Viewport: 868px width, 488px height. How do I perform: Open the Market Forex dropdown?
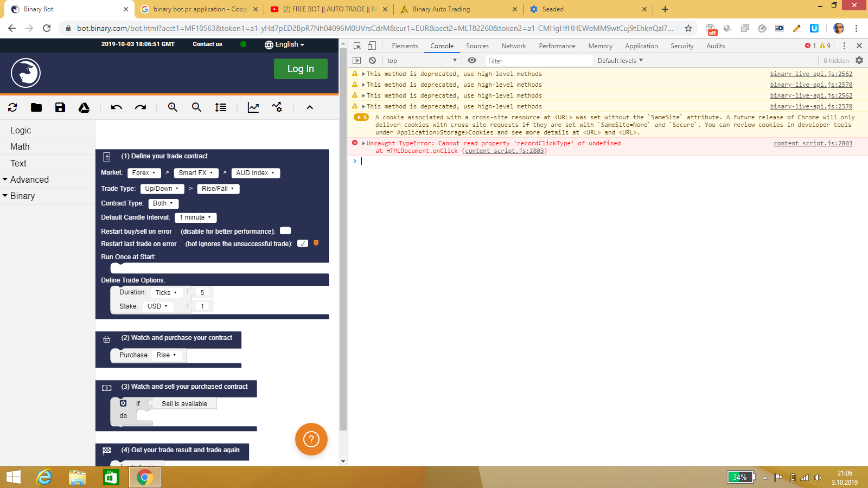[144, 173]
